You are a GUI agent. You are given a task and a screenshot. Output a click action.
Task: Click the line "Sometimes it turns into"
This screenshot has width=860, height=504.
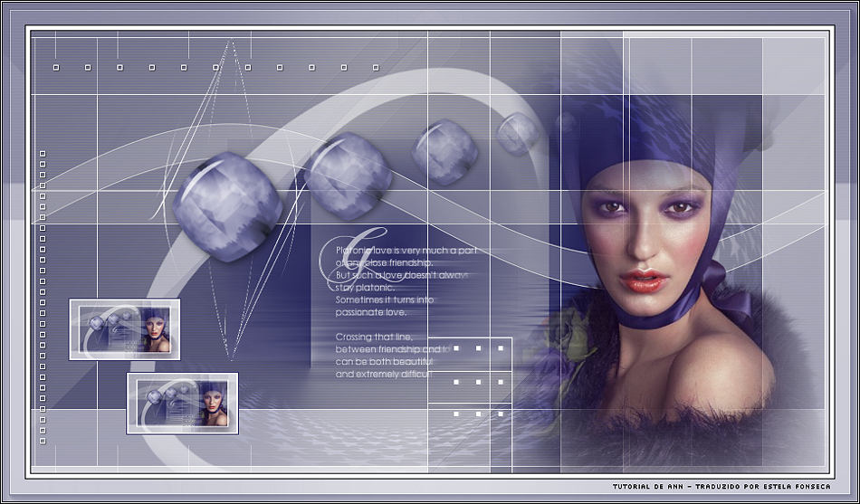(385, 300)
